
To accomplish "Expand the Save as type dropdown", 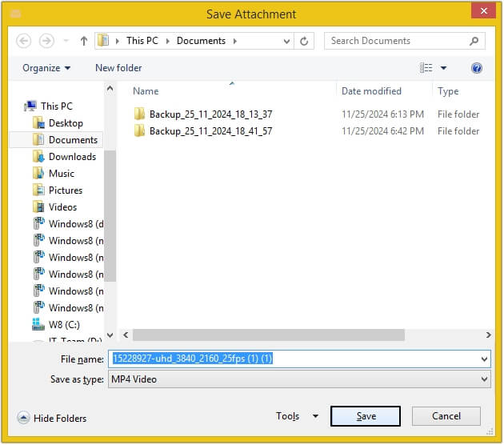I will coord(484,379).
